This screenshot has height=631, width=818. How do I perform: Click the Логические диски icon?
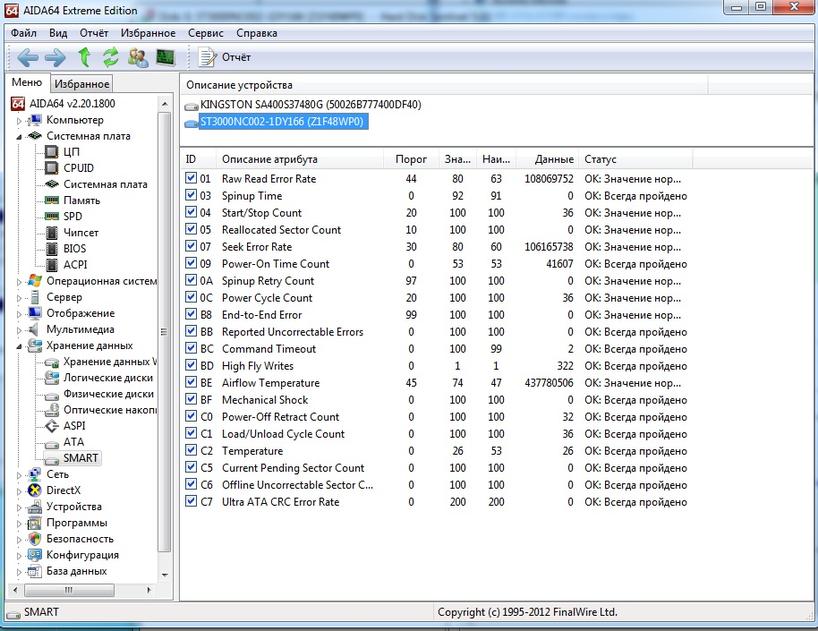pyautogui.click(x=52, y=378)
